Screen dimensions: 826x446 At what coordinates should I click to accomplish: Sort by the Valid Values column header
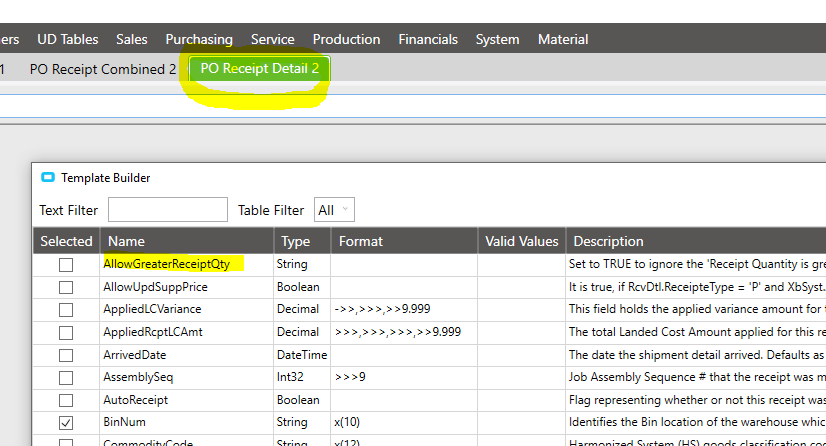[522, 241]
